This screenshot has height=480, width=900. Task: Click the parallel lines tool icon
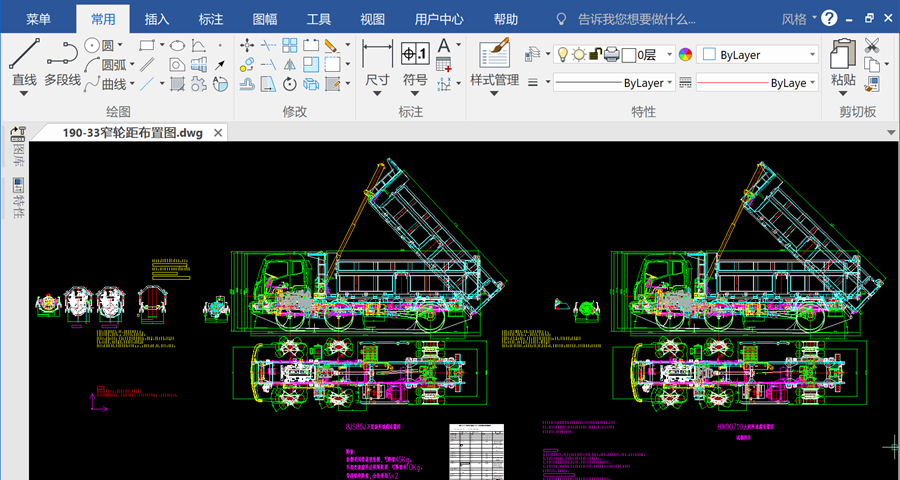coord(148,64)
